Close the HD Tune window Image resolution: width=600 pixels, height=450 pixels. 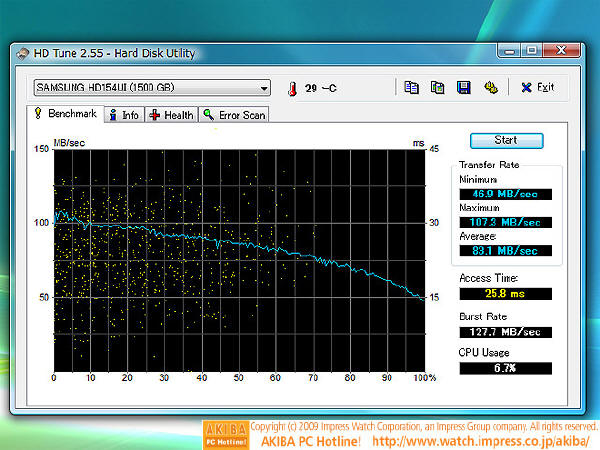tap(561, 51)
